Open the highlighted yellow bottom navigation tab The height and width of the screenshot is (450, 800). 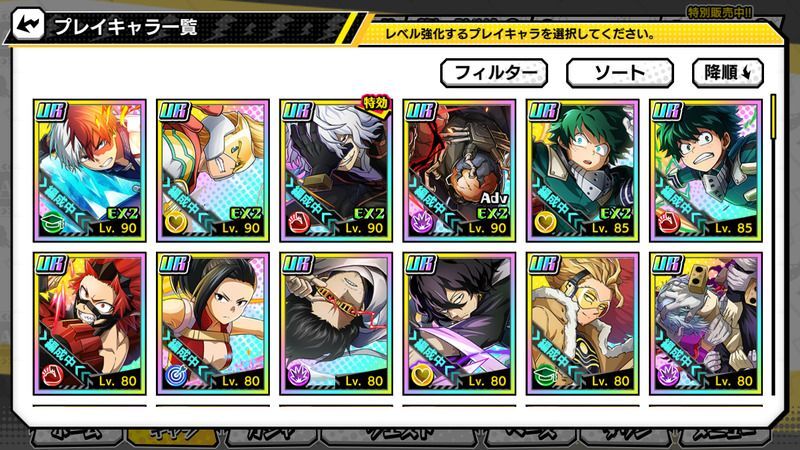tap(171, 437)
